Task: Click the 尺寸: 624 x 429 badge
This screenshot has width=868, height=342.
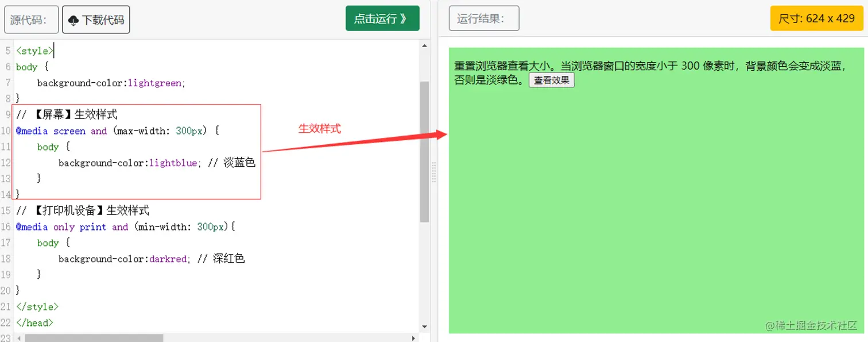Action: pyautogui.click(x=817, y=18)
